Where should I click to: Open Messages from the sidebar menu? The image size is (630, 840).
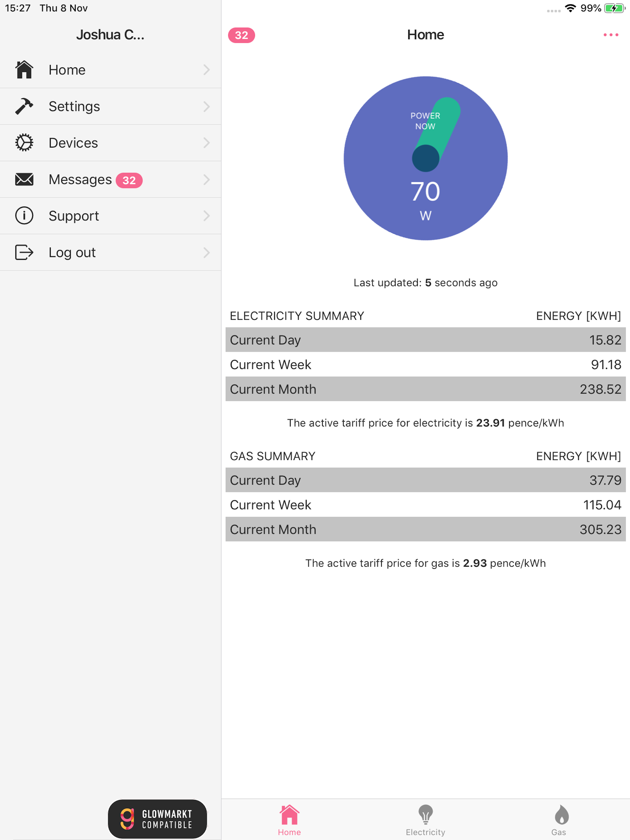point(110,179)
